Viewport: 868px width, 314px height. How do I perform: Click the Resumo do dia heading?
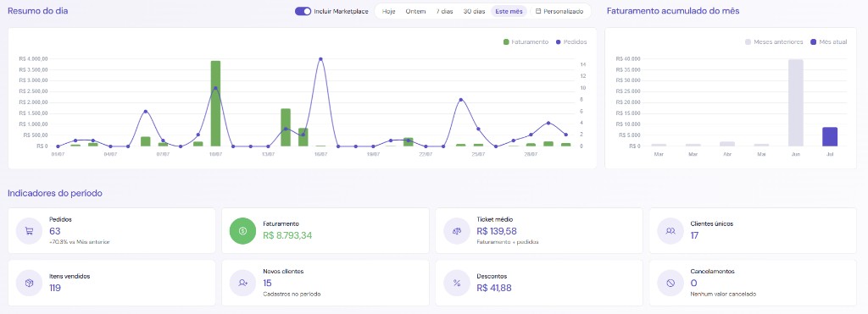pos(38,10)
